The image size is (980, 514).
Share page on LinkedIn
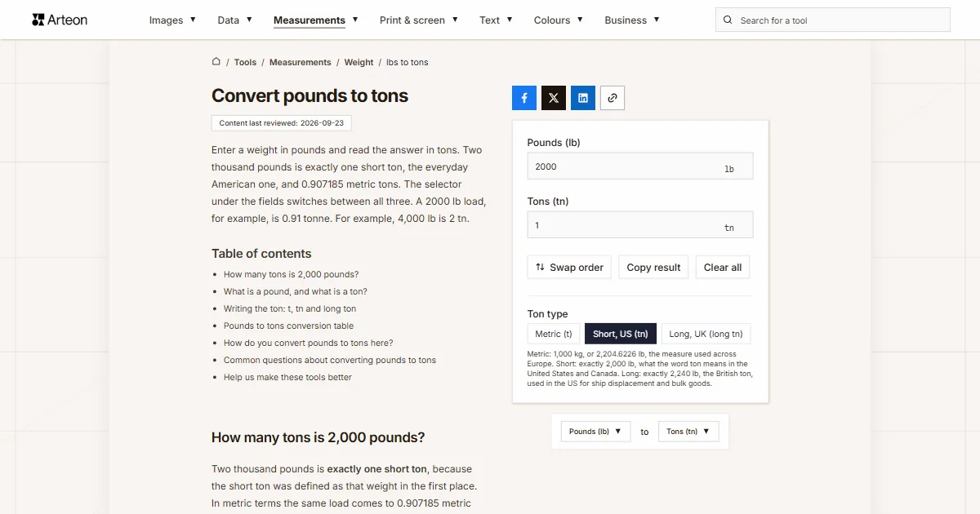[x=583, y=98]
